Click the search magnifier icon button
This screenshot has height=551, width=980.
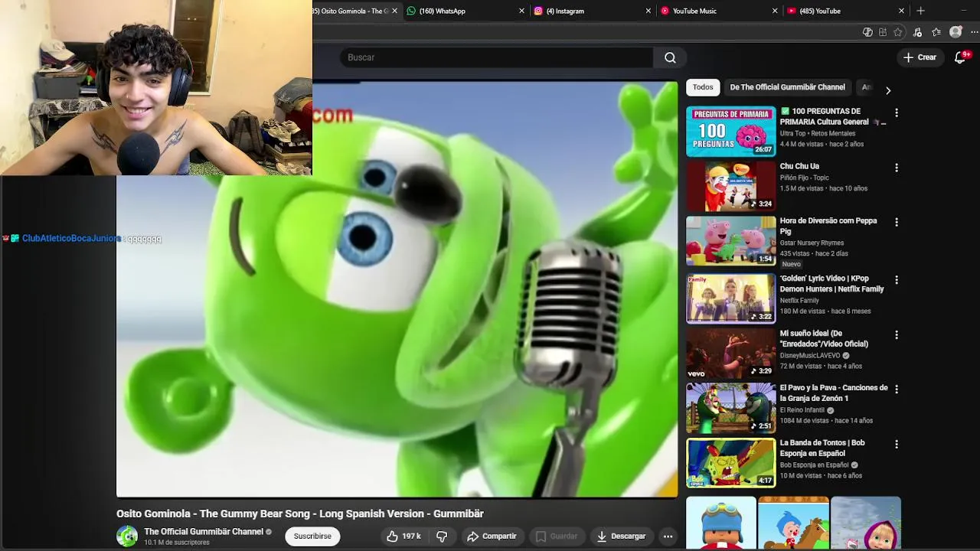[x=670, y=57]
